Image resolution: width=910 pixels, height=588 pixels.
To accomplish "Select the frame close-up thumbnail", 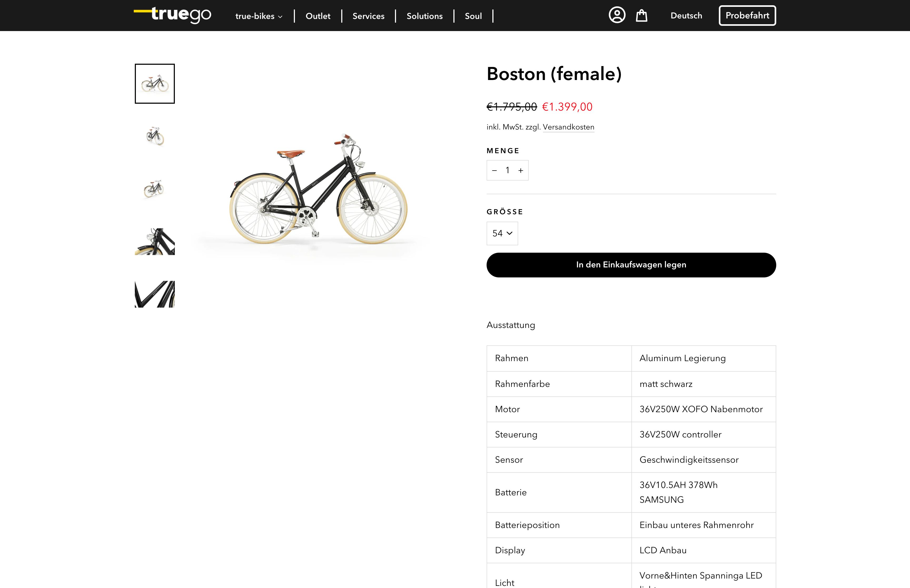I will coord(154,294).
